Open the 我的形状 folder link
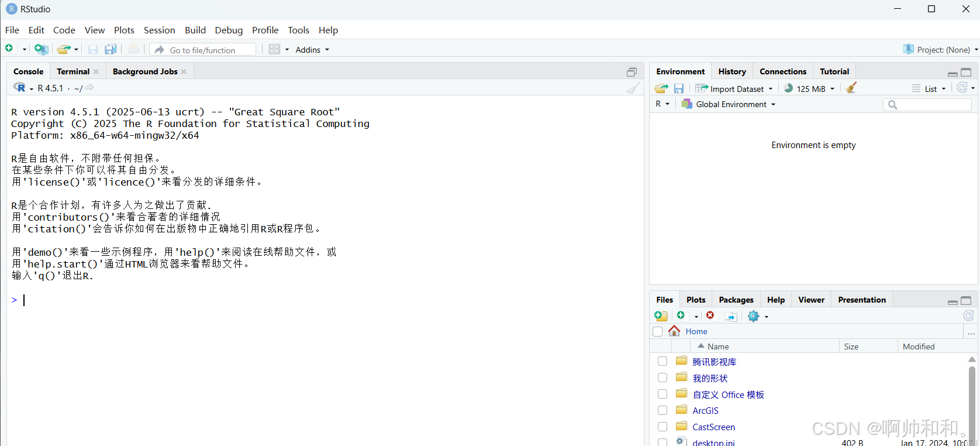The width and height of the screenshot is (980, 446). (710, 378)
